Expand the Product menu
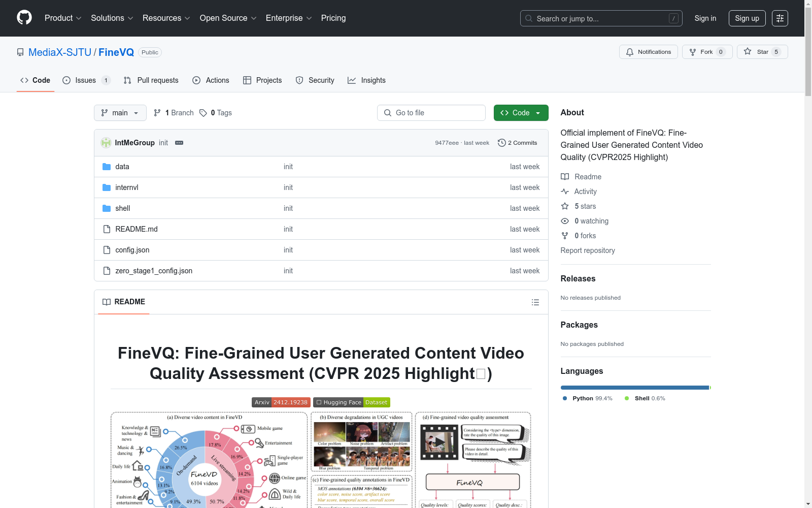812x508 pixels. click(63, 18)
